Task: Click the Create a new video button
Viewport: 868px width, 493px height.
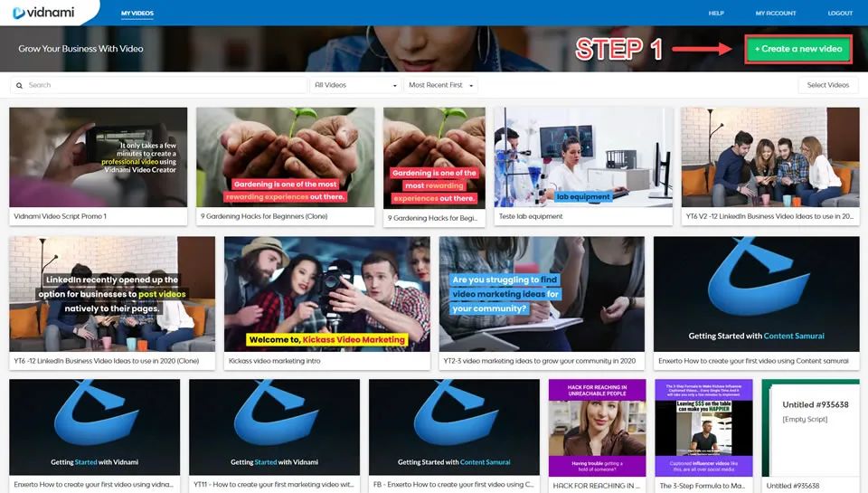Action: (x=797, y=49)
